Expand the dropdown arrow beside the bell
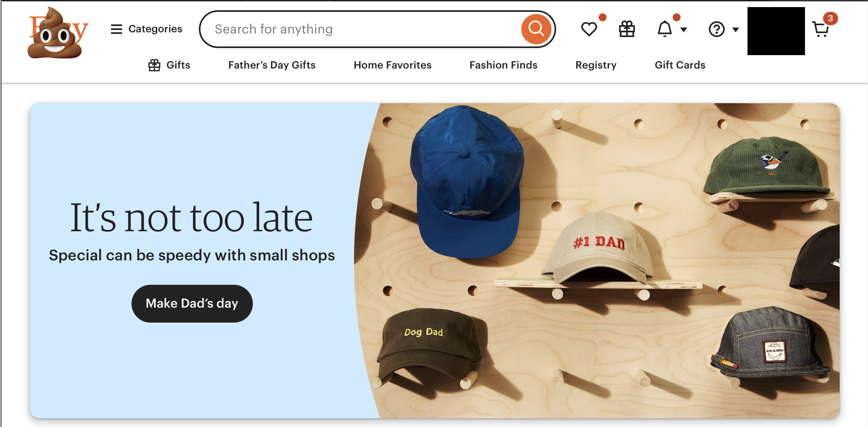 (x=684, y=30)
